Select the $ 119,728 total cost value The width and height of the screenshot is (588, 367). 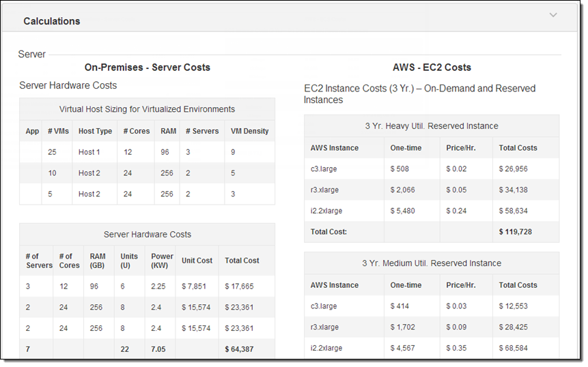515,232
